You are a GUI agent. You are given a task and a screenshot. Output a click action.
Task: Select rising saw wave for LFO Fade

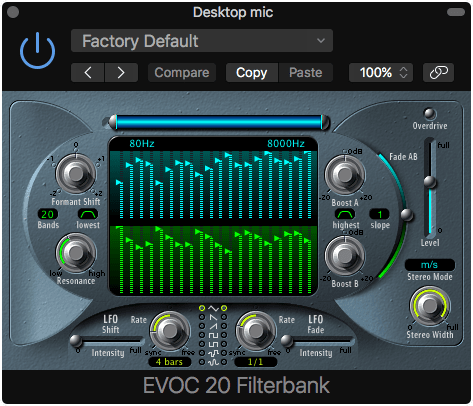point(224,326)
